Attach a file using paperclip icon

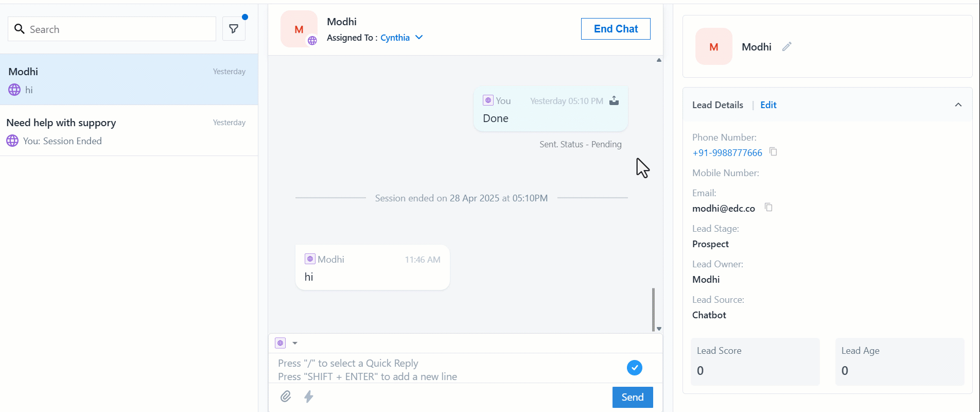pyautogui.click(x=286, y=396)
